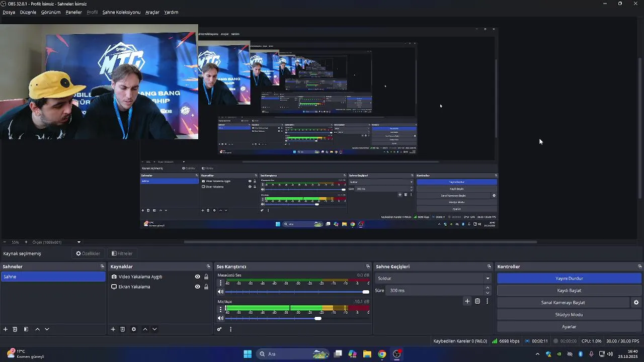The height and width of the screenshot is (362, 644).
Task: Open virtual camera settings gear icon
Action: pos(636,302)
